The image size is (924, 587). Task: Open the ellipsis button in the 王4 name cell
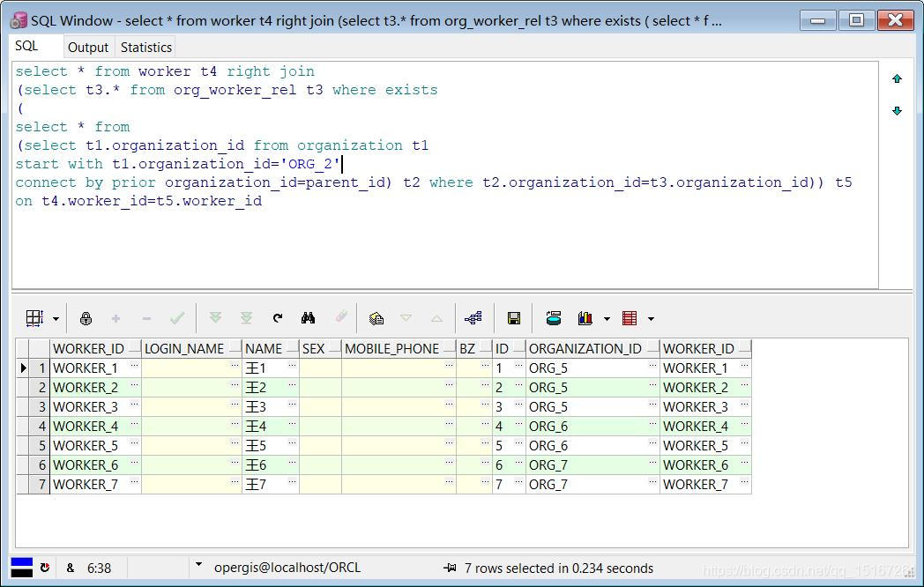(292, 424)
